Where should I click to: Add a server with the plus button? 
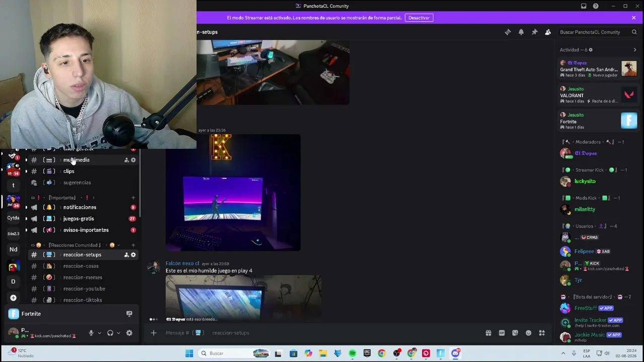pyautogui.click(x=14, y=298)
